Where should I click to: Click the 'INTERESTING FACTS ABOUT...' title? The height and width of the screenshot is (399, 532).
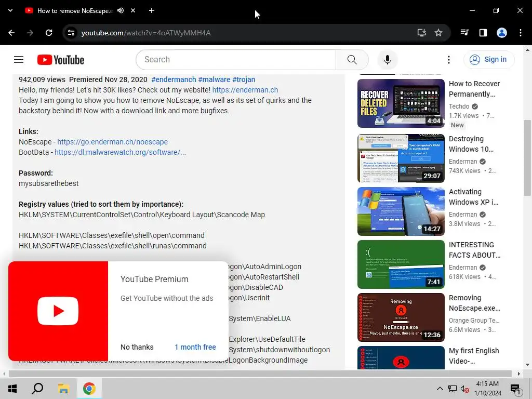(475, 250)
